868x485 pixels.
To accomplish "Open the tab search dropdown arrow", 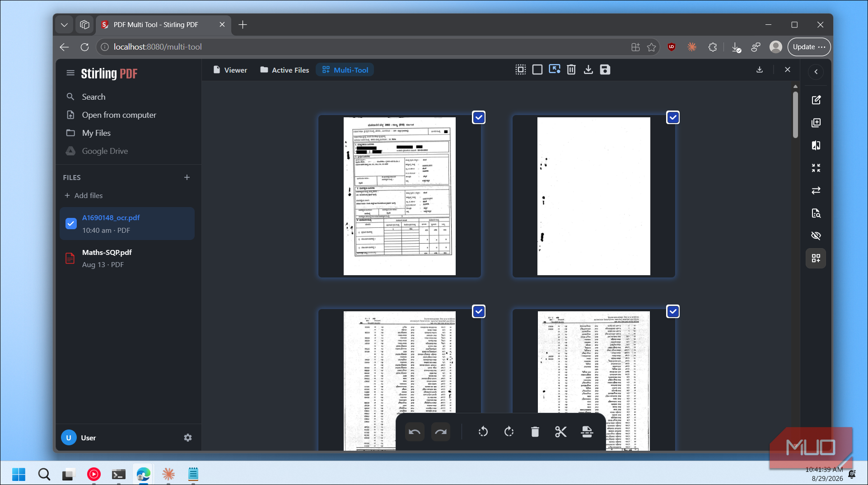I will point(64,25).
